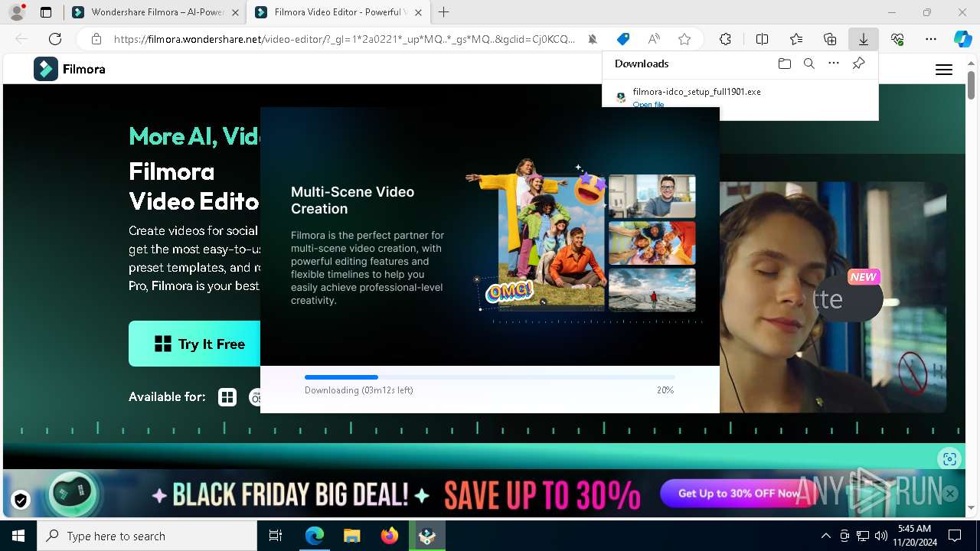Open the tab actions menu icon

(46, 12)
